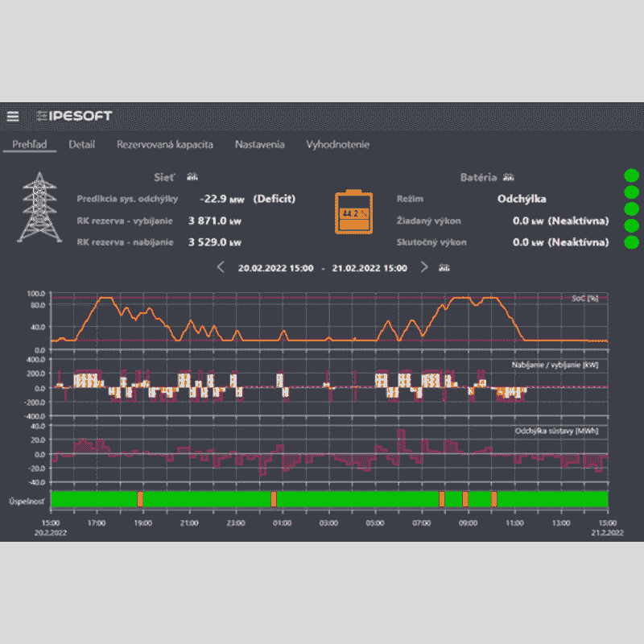
Task: Open the hamburger menu
Action: tap(13, 117)
